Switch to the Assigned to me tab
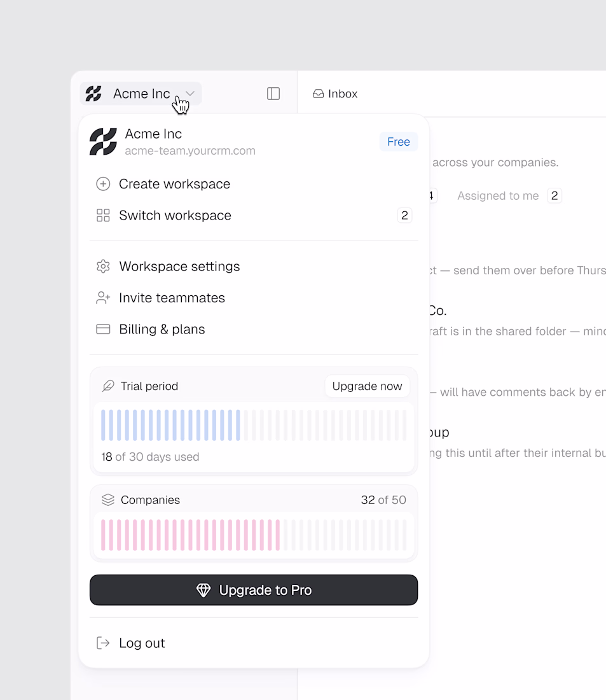This screenshot has width=606, height=700. tap(498, 195)
